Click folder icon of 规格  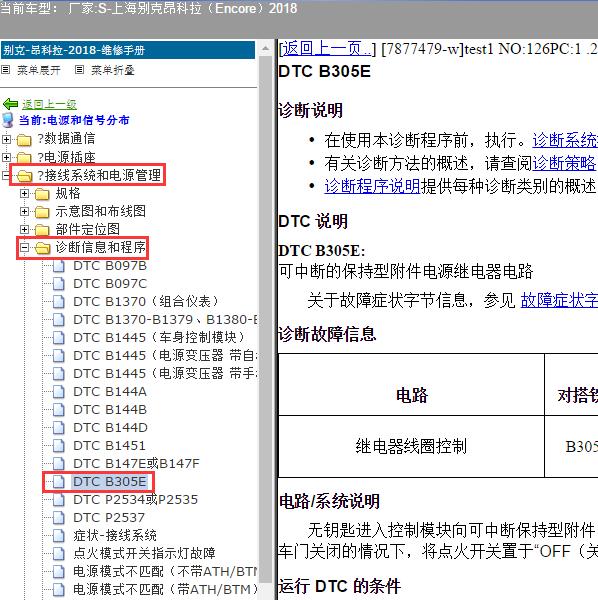(x=42, y=194)
